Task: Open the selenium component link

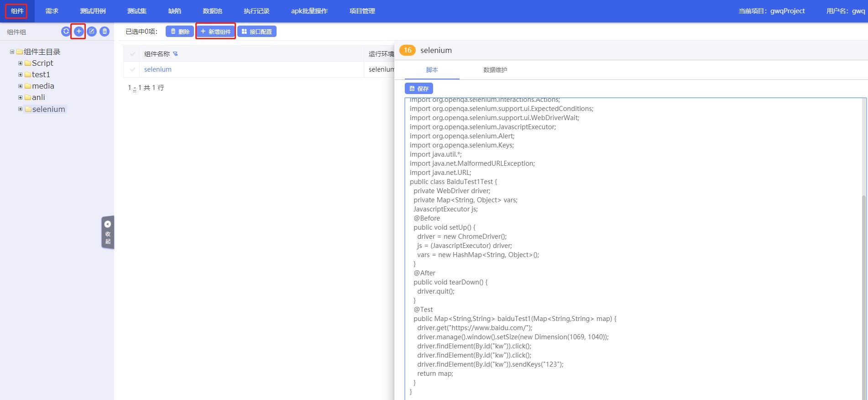Action: point(158,69)
